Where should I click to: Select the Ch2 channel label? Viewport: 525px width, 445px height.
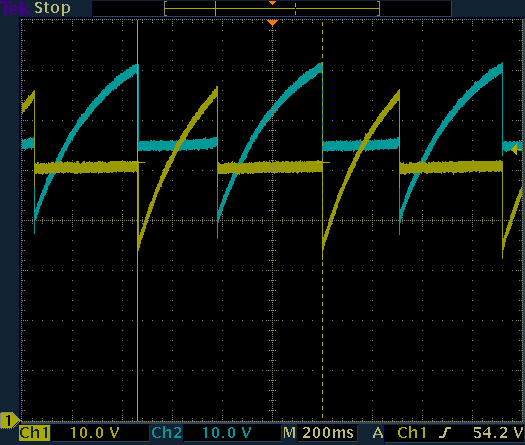[x=166, y=433]
